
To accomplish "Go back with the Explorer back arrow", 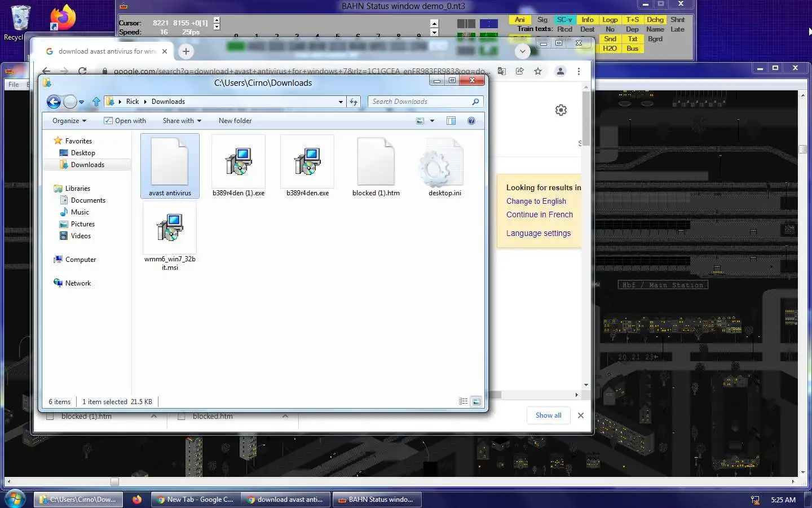I will 54,102.
